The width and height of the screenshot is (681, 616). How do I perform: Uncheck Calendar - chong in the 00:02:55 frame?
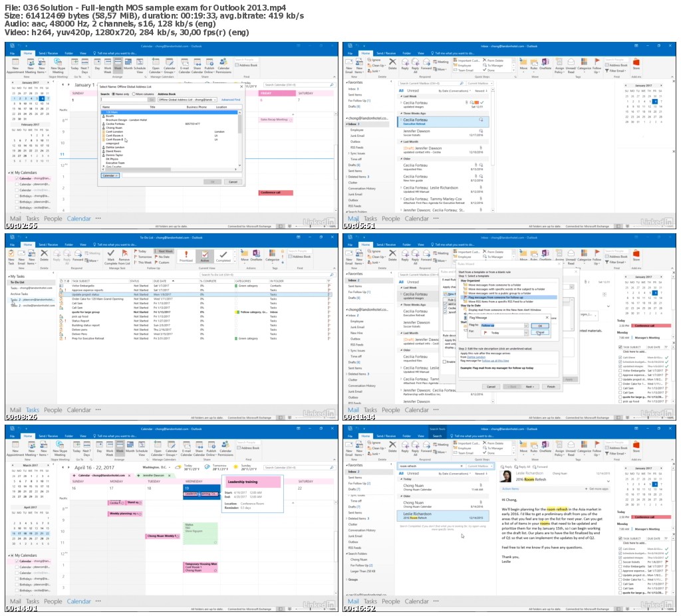point(17,178)
